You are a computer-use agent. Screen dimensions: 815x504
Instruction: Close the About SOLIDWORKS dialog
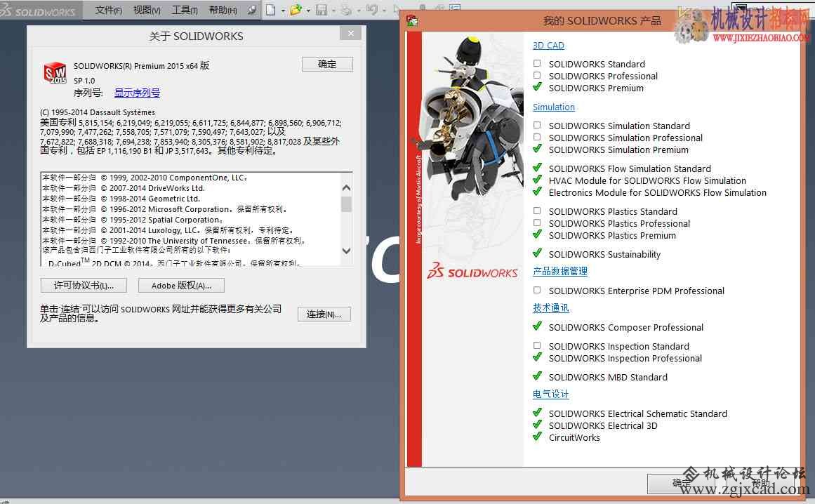pos(351,33)
